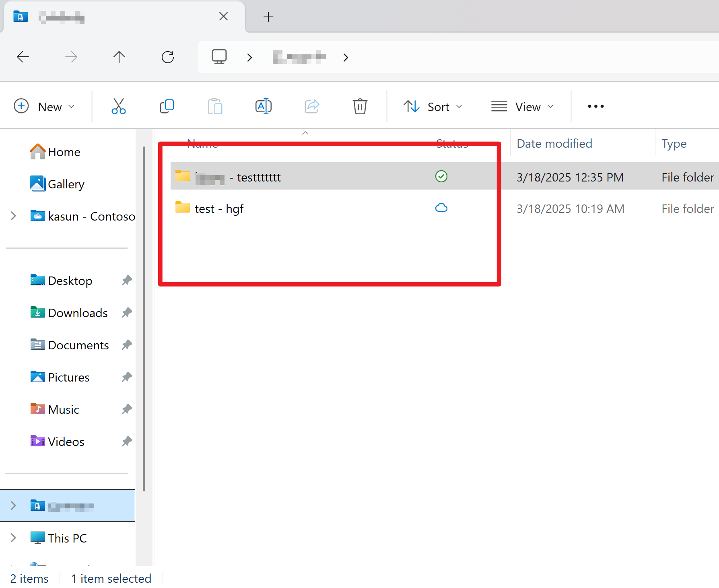Screen dimensions: 719x588
Task: Click date 3/18/2025 12:35 PM cell
Action: pos(570,177)
